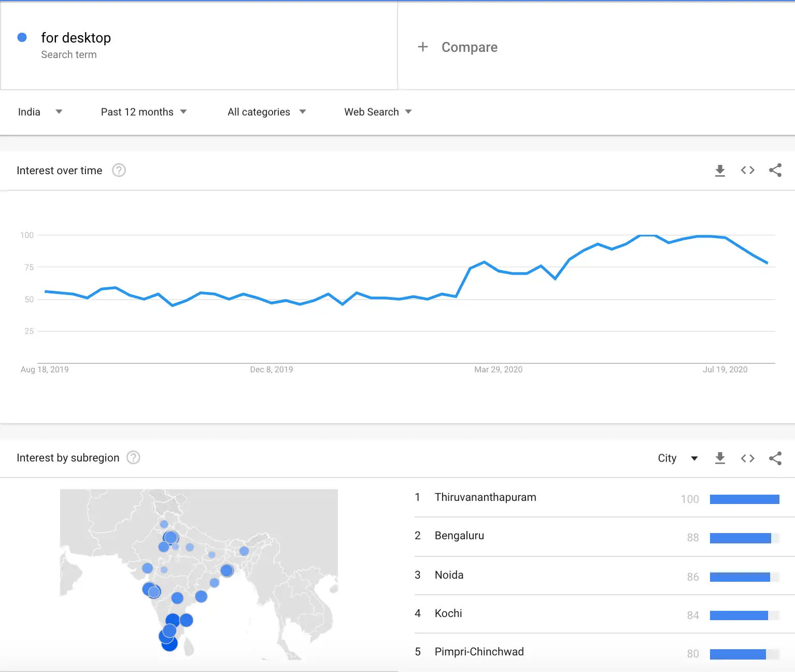Open the Web Search type dropdown
The height and width of the screenshot is (672, 795).
click(x=378, y=112)
